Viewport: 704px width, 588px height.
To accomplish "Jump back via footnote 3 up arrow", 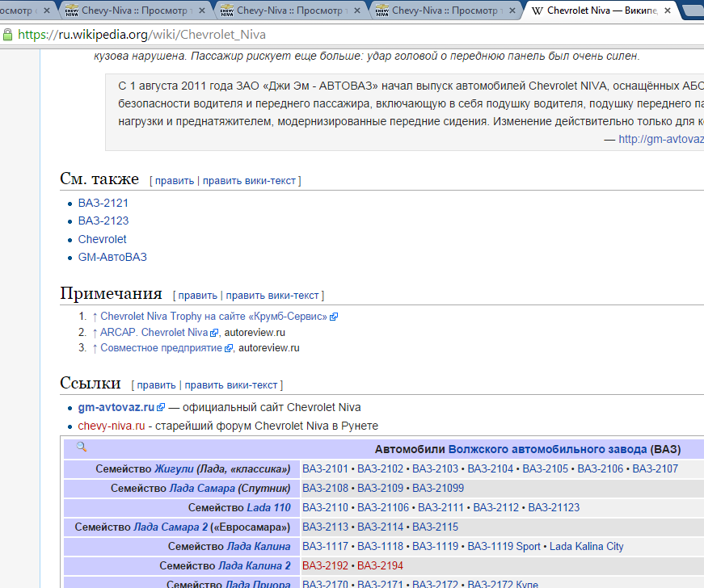I will [x=95, y=348].
